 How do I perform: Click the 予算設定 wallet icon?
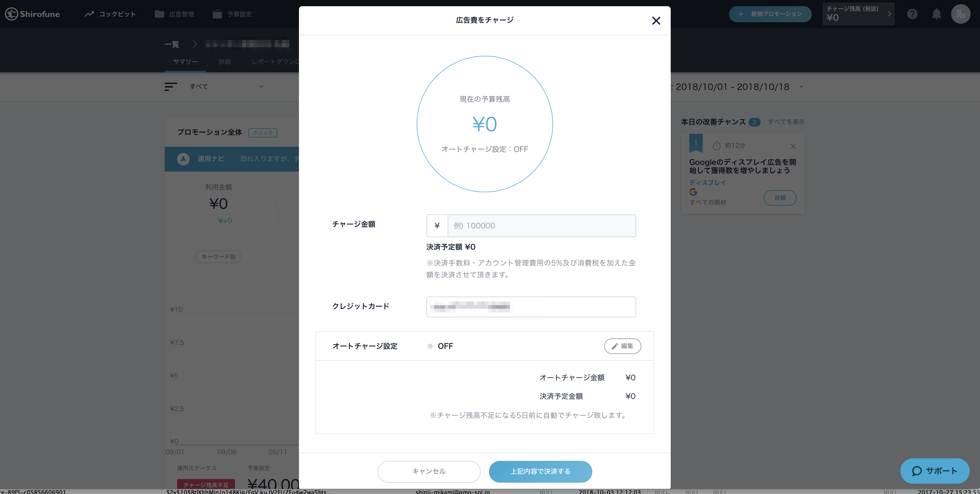click(217, 14)
